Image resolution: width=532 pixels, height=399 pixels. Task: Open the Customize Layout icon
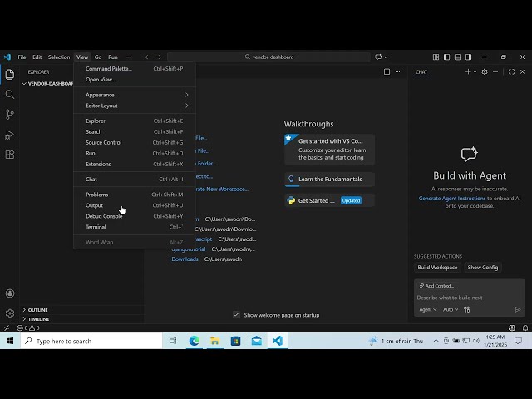pos(436,57)
